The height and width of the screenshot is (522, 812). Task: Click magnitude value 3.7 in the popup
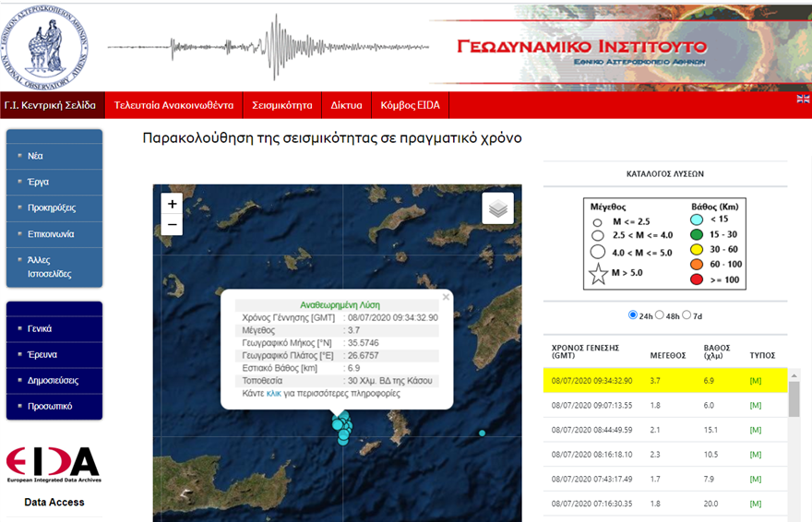pyautogui.click(x=353, y=330)
